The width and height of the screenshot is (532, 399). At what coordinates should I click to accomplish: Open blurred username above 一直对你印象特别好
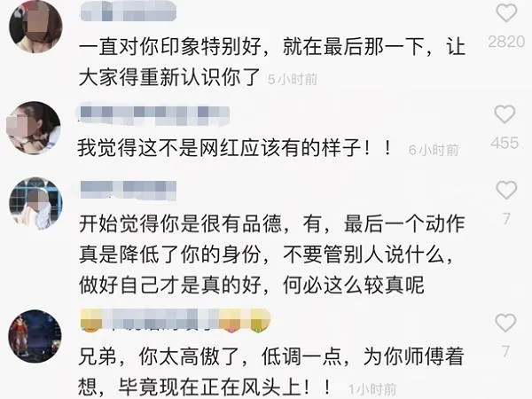129,12
